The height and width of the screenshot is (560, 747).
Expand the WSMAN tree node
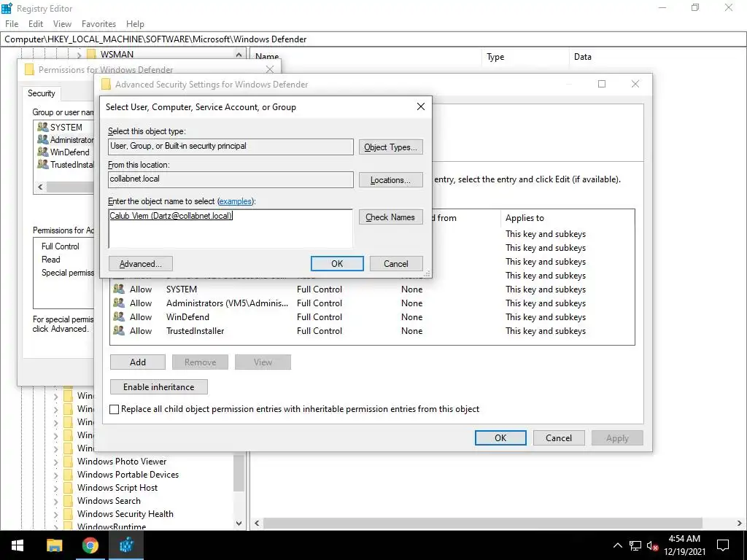point(79,55)
